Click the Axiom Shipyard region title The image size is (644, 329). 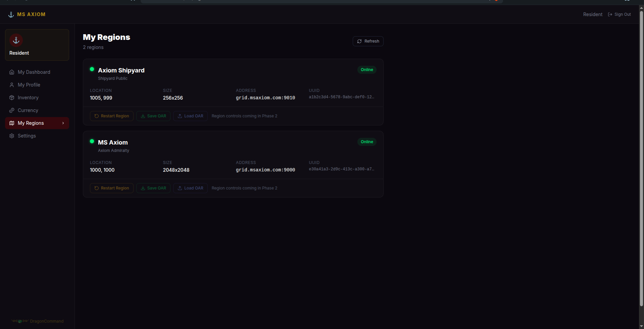[x=121, y=70]
